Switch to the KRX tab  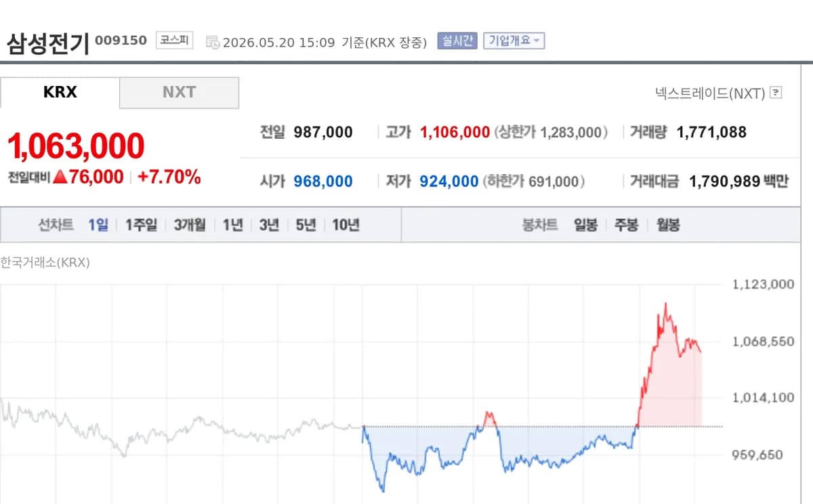[60, 92]
